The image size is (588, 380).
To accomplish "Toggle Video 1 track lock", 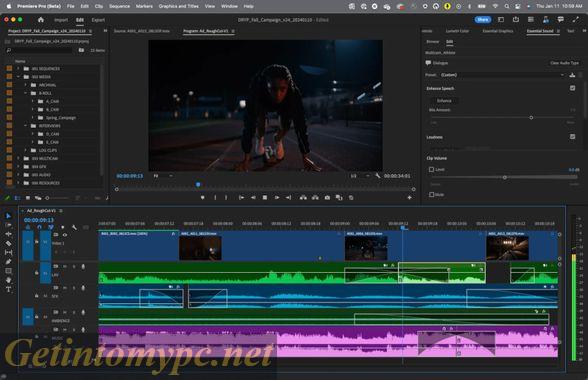I will [x=36, y=242].
